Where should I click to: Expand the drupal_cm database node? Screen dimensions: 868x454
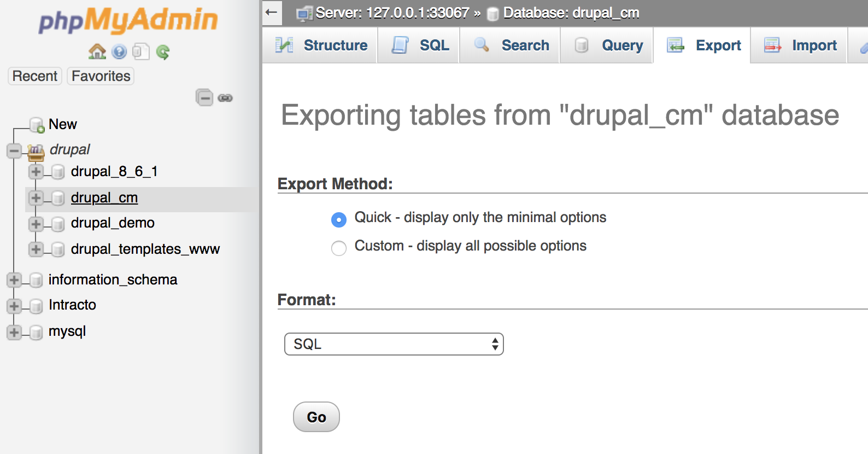click(x=36, y=197)
